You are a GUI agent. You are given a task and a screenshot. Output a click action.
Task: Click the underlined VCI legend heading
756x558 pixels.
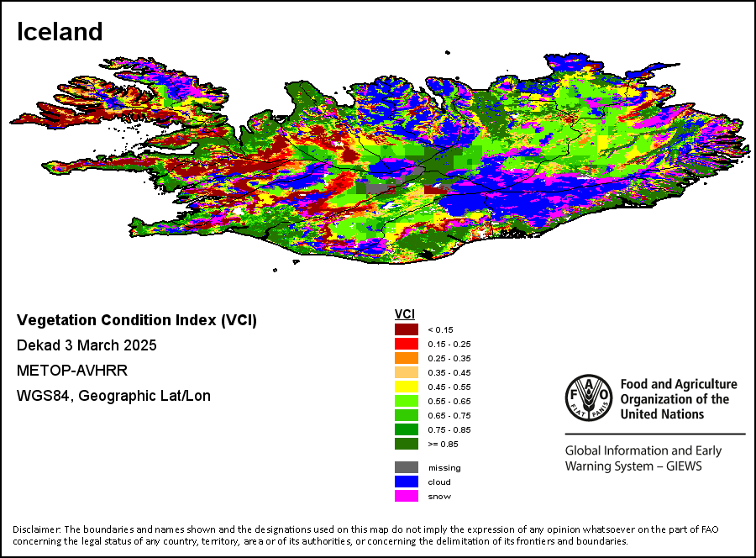coord(405,314)
